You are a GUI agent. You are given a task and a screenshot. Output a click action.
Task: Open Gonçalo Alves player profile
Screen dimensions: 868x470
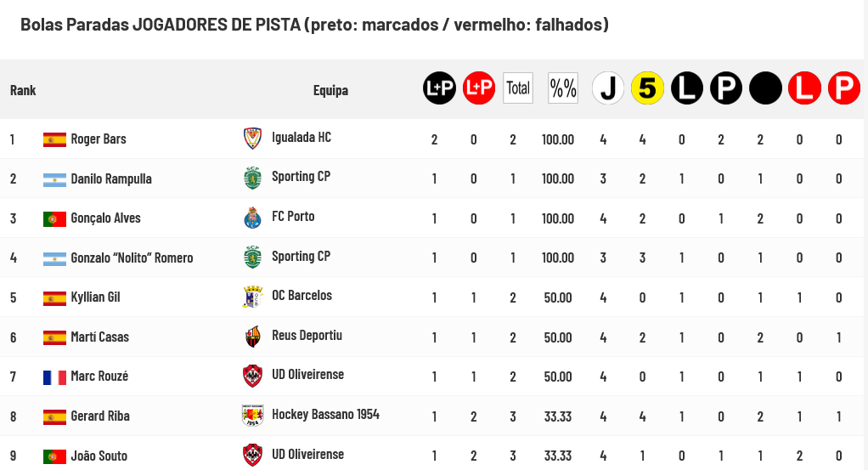tap(105, 218)
